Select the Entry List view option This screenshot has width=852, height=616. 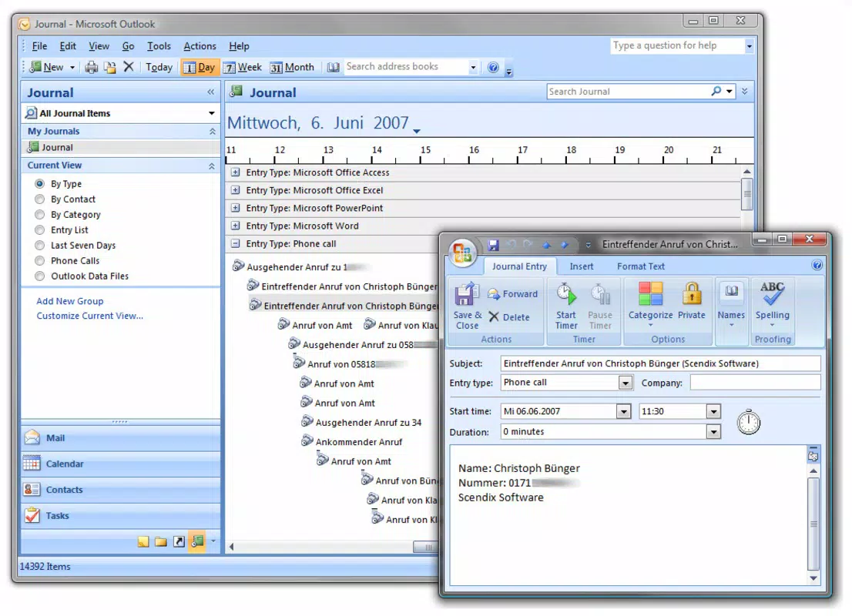(x=39, y=229)
